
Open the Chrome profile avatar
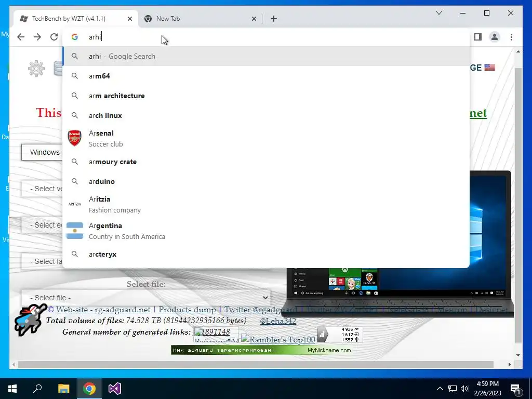point(495,37)
